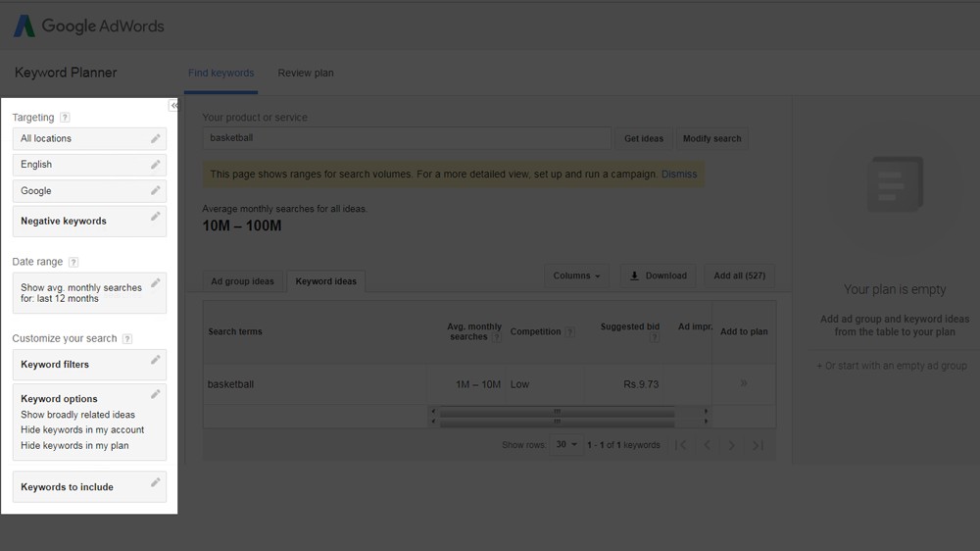
Task: Click the product or service input field
Action: click(407, 138)
